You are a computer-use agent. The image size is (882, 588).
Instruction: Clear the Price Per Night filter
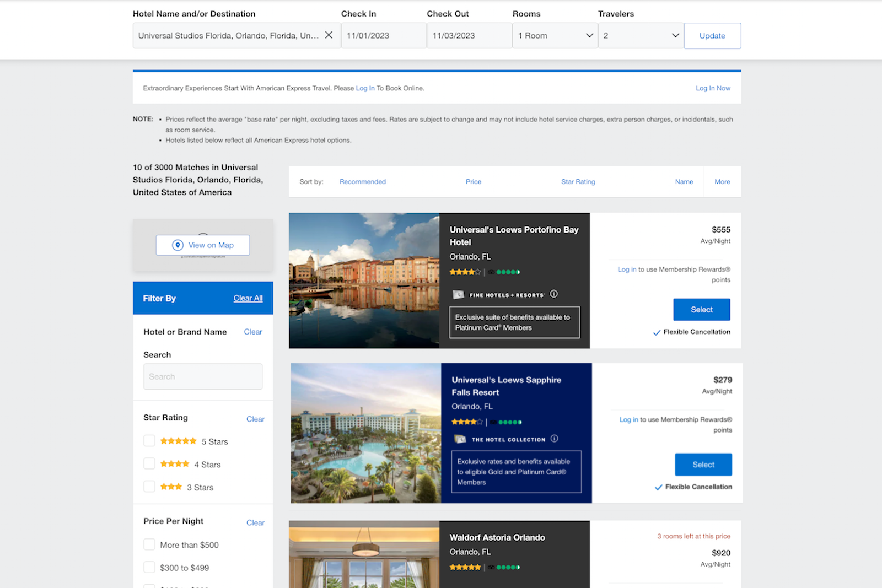255,523
